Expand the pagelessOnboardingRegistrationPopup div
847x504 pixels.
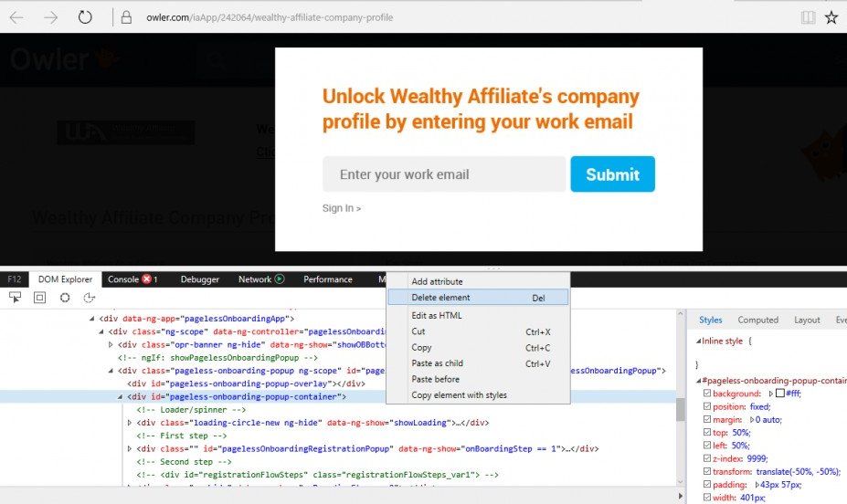click(x=130, y=448)
